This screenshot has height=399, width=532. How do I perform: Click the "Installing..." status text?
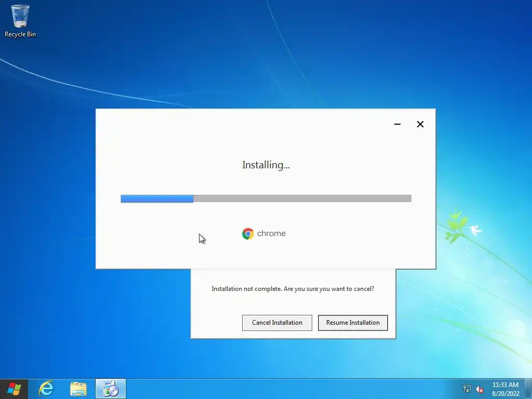[266, 165]
